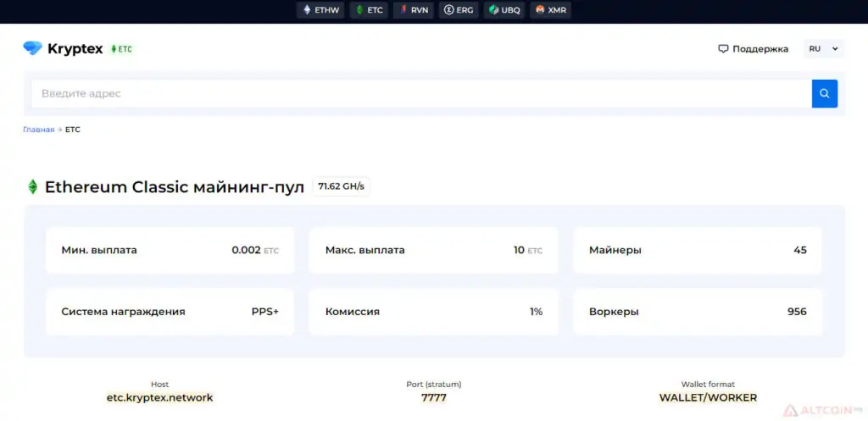Click the ERG sigma icon in top bar
868x421 pixels.
coord(449,10)
